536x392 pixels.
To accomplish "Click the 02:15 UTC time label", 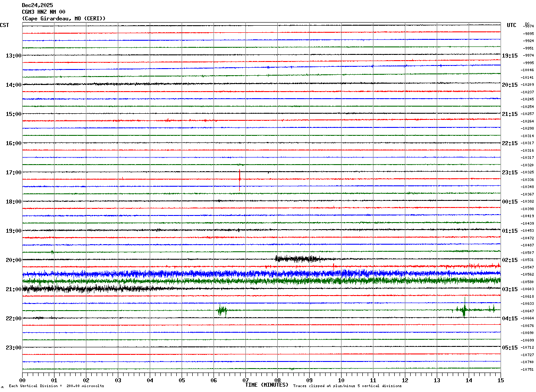I will coord(510,260).
